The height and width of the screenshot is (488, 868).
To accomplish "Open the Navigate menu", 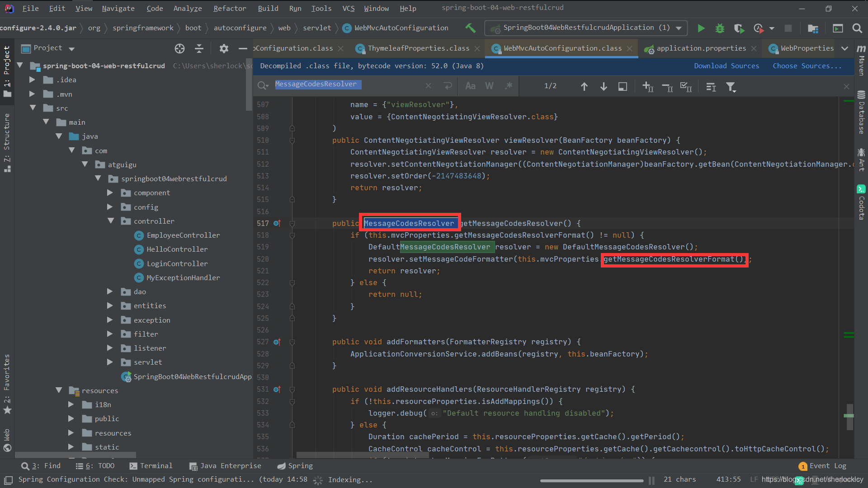I will (x=118, y=8).
